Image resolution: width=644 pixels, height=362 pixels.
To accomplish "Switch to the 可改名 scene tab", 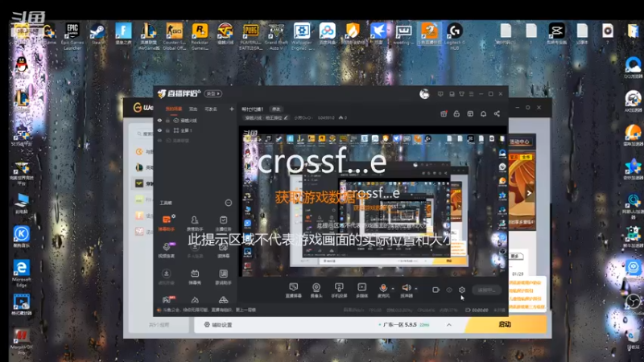I will click(211, 109).
